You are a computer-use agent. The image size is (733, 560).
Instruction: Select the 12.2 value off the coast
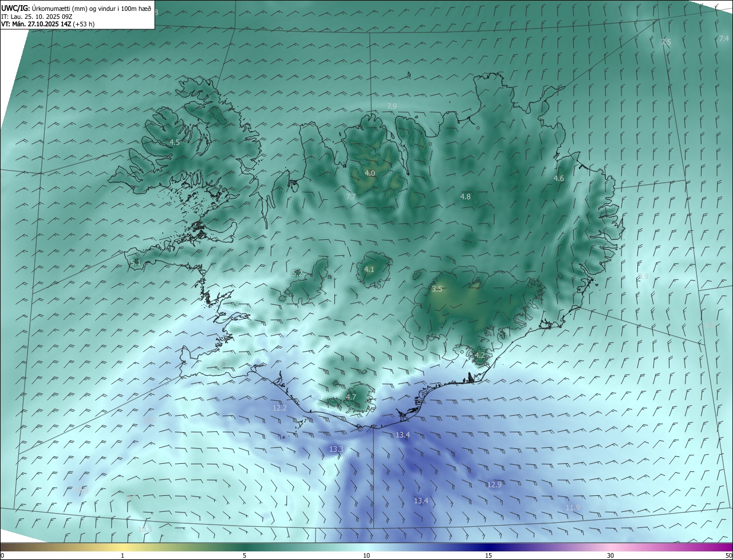279,408
